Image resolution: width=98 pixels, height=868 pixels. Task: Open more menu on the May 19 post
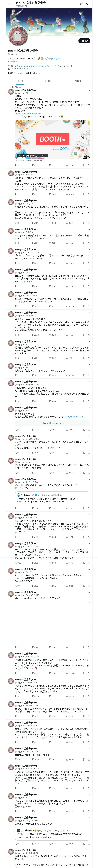click(89, 201)
